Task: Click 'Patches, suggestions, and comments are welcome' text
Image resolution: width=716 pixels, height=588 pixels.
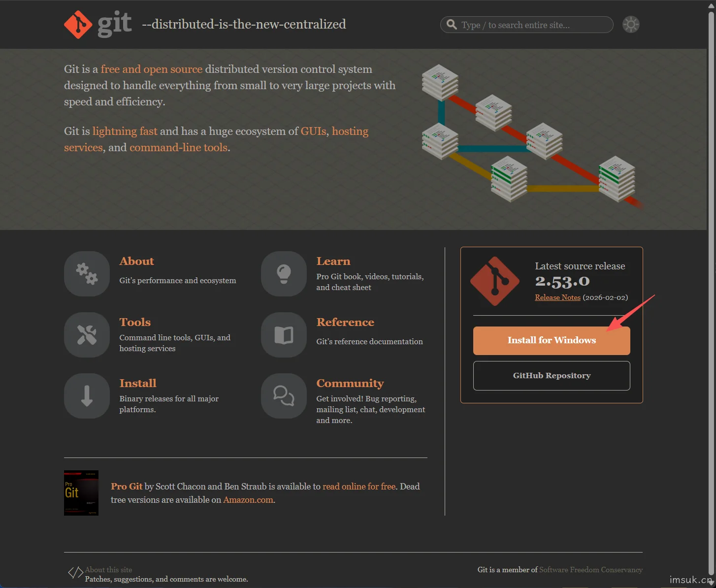Action: (x=166, y=579)
